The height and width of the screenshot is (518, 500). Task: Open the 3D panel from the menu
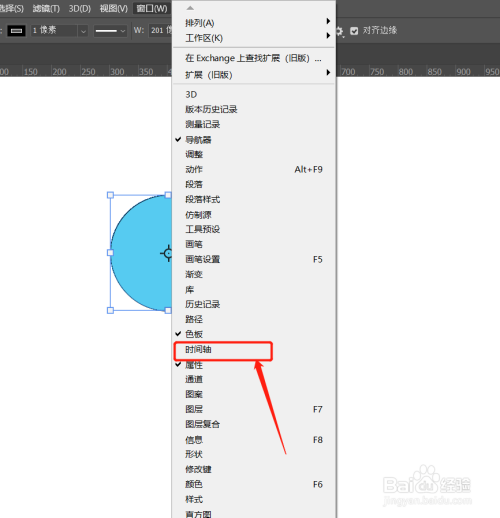point(254,94)
